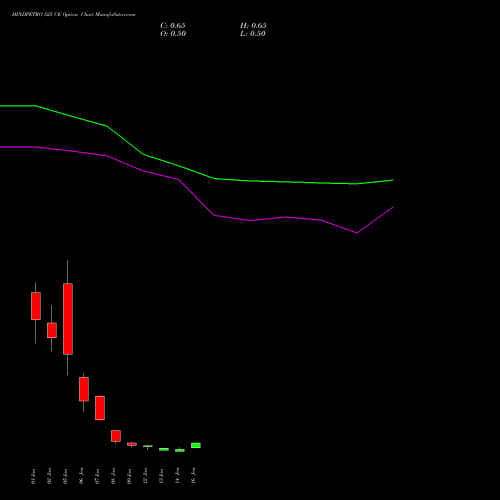
Task: Click the 12 Jan date axis label
Action: (x=145, y=476)
